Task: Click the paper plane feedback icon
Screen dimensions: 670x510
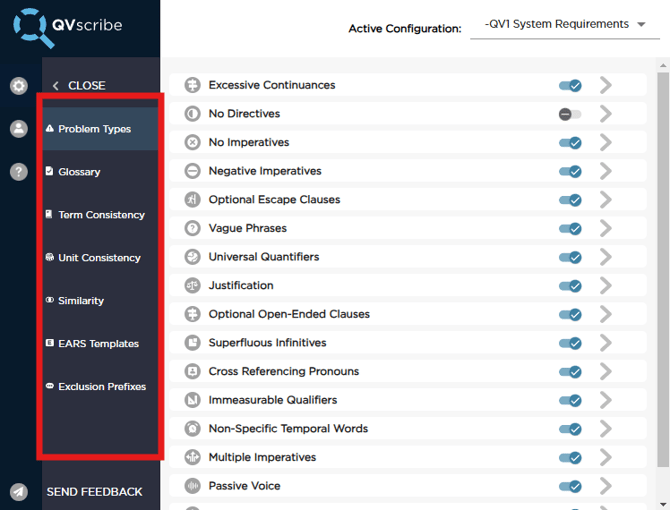Action: coord(19,492)
